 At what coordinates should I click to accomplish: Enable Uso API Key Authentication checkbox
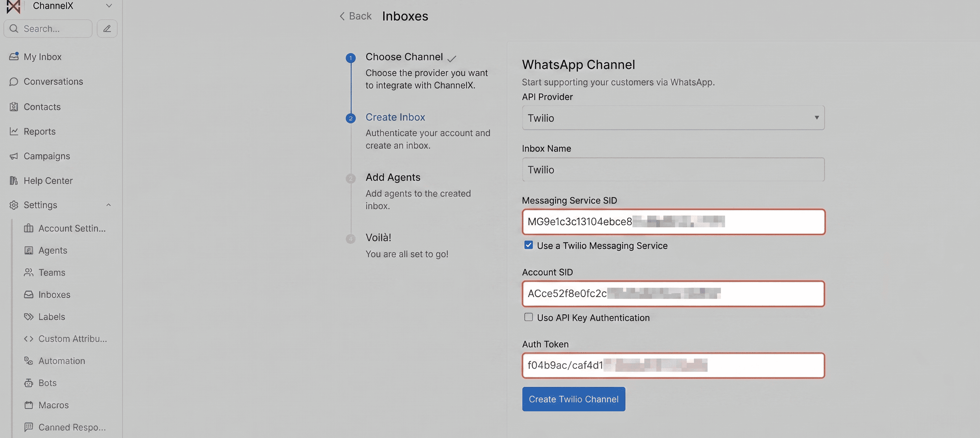point(529,317)
